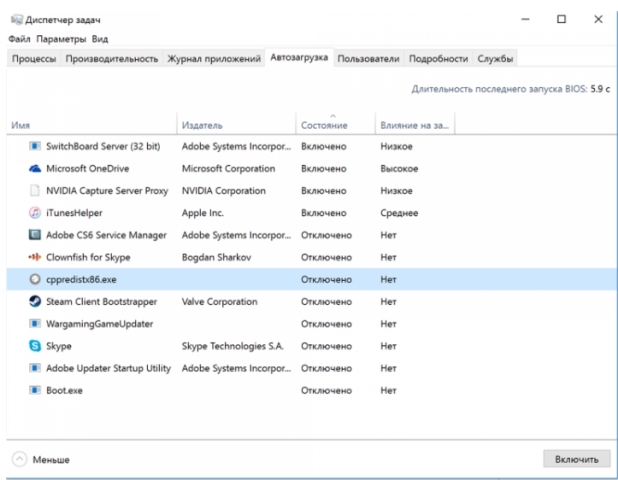Sort by the Издатель column header
The height and width of the screenshot is (480, 618).
[x=236, y=125]
